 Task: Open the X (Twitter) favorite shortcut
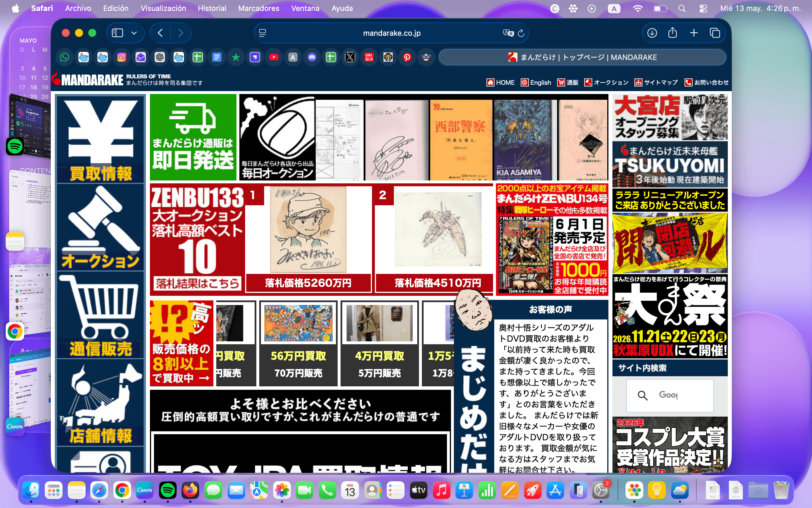coord(350,57)
